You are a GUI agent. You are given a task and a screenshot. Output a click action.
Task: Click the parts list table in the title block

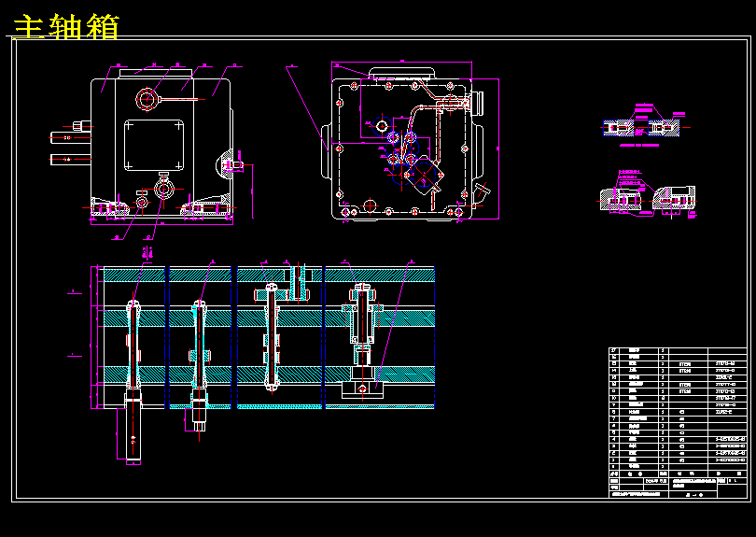click(x=678, y=422)
